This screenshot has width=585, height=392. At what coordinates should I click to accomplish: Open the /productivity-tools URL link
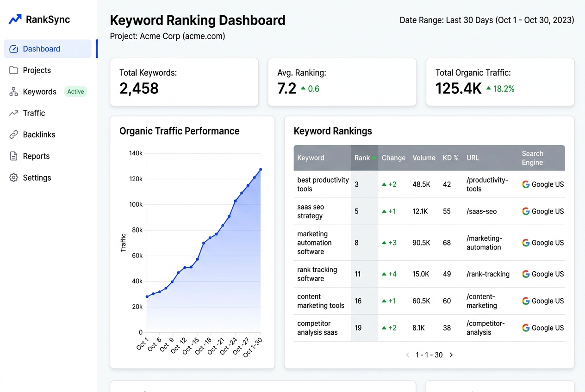click(487, 184)
